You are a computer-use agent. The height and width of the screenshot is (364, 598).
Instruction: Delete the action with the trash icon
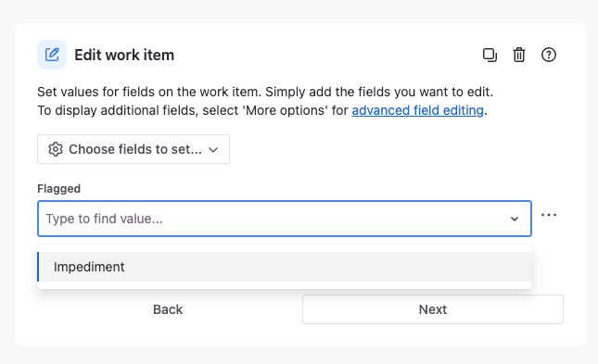pos(519,55)
